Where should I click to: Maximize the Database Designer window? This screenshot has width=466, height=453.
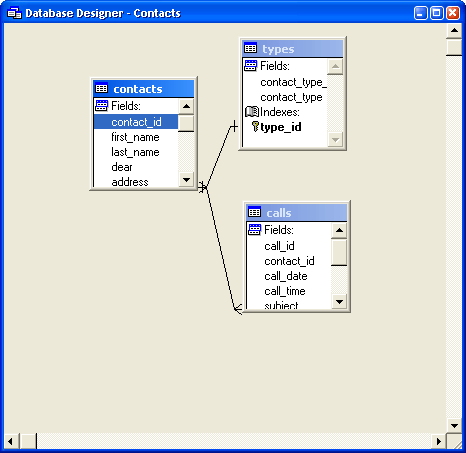(x=436, y=13)
